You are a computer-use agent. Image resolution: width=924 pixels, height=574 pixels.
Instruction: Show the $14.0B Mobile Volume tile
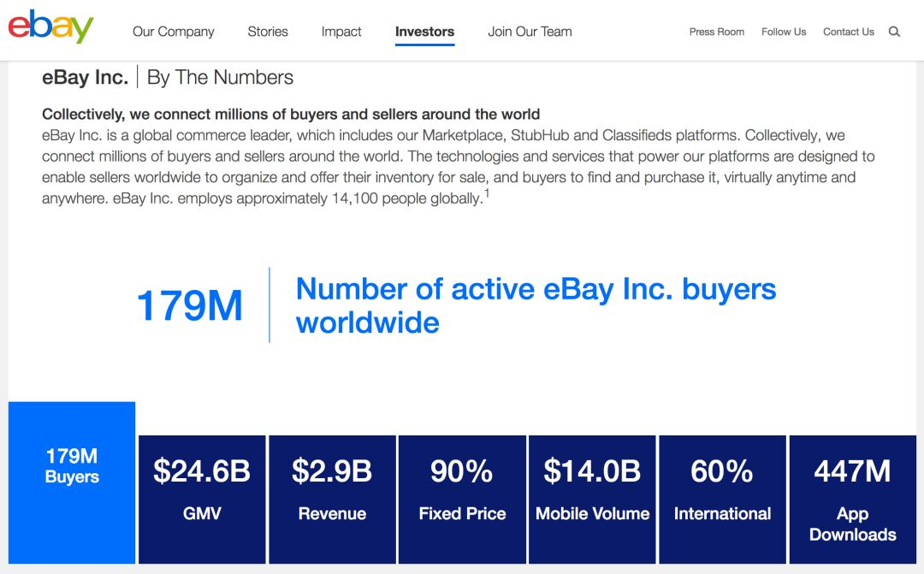[x=592, y=500]
